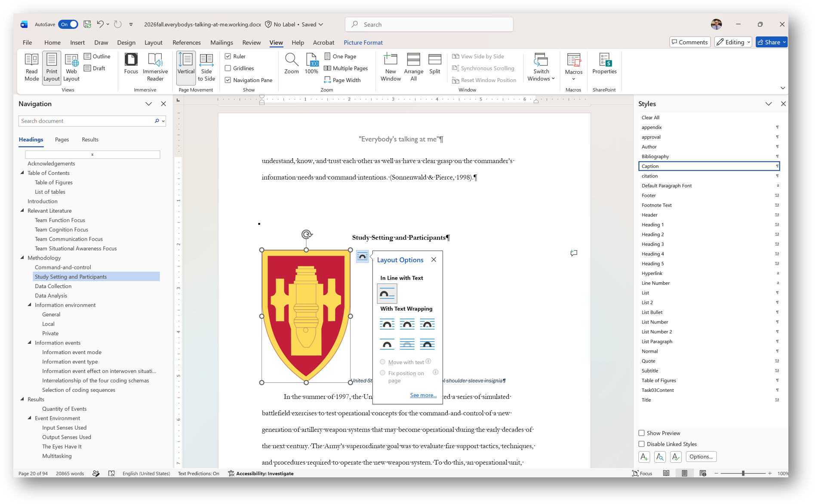Select Side to Side page movement
This screenshot has height=504, width=815.
tap(206, 67)
